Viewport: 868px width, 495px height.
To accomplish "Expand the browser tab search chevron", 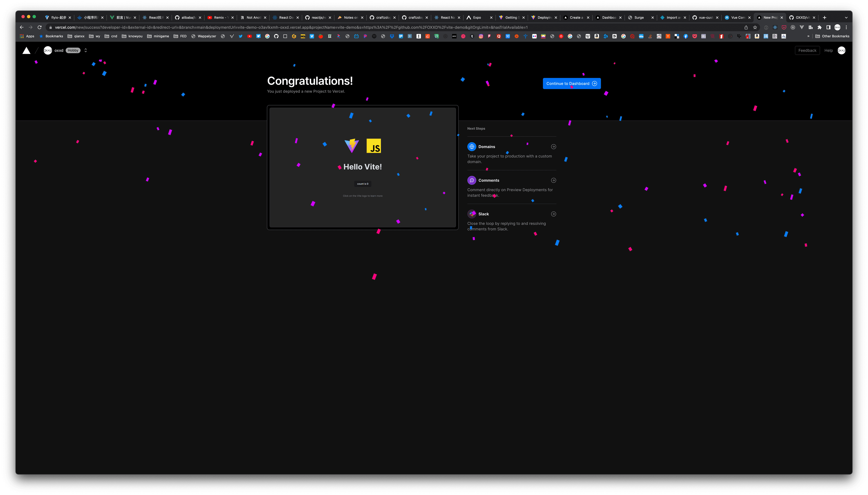I will (x=846, y=18).
